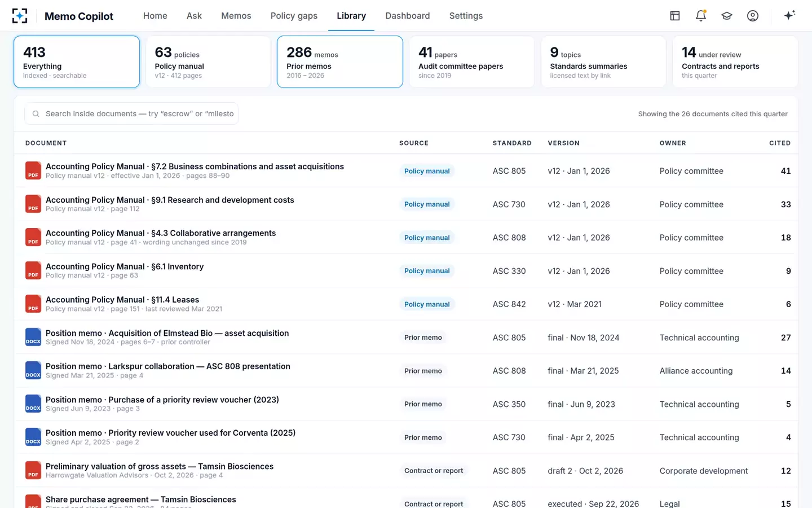This screenshot has height=508, width=812.
Task: Click 'ASC 350' standard cell
Action: click(x=509, y=404)
